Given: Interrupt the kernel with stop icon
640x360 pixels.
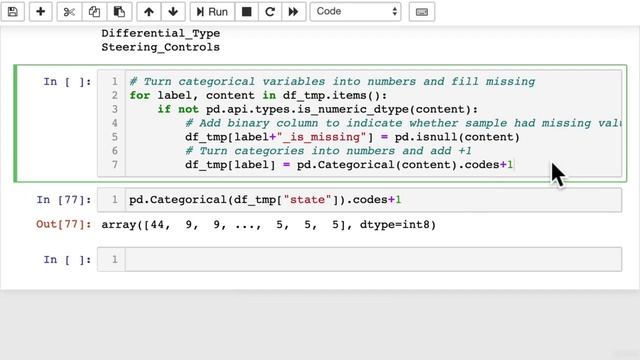Looking at the screenshot, I should point(247,11).
